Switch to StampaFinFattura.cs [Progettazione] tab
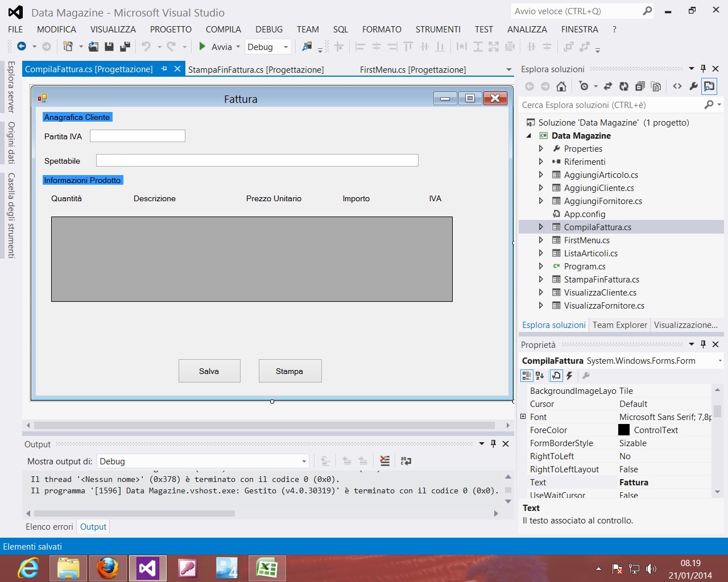This screenshot has width=728, height=582. pos(256,69)
